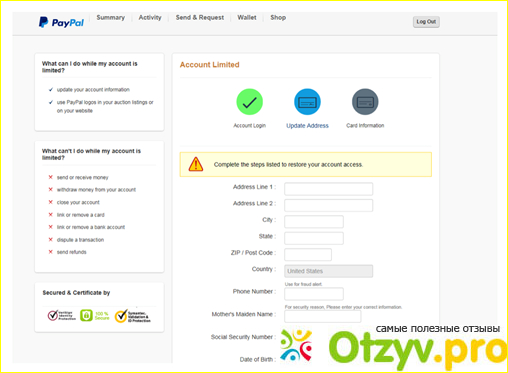The width and height of the screenshot is (508, 373).
Task: Click the green 100% Secure lock badge
Action: [95, 315]
